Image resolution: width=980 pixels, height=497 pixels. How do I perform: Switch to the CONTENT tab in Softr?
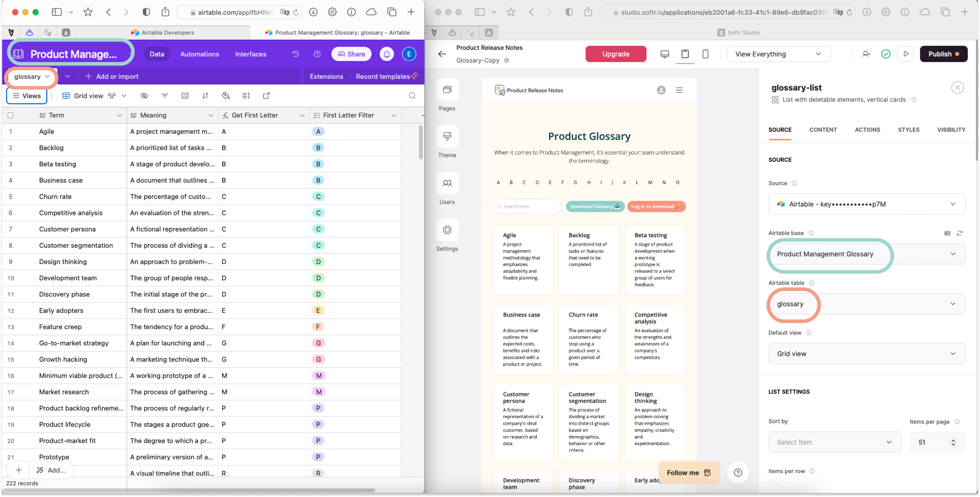823,130
